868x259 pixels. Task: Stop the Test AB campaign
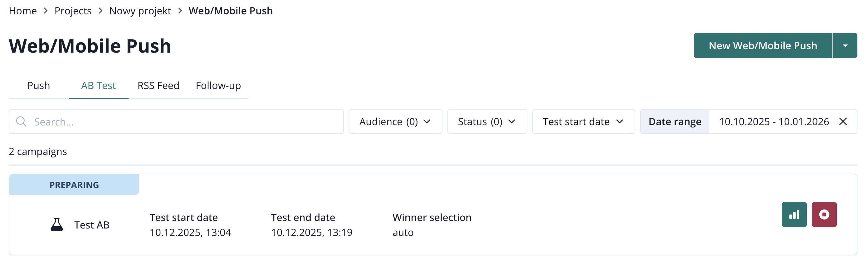(x=824, y=214)
